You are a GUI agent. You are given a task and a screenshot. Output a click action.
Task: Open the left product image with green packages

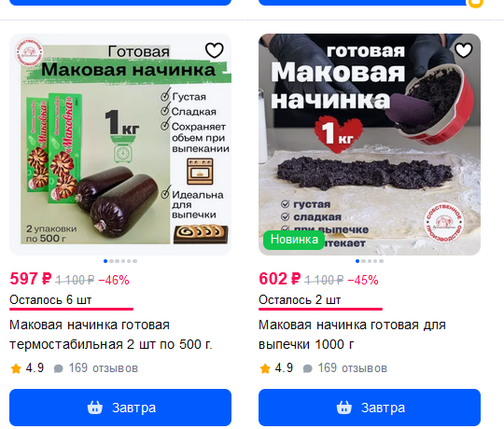120,145
